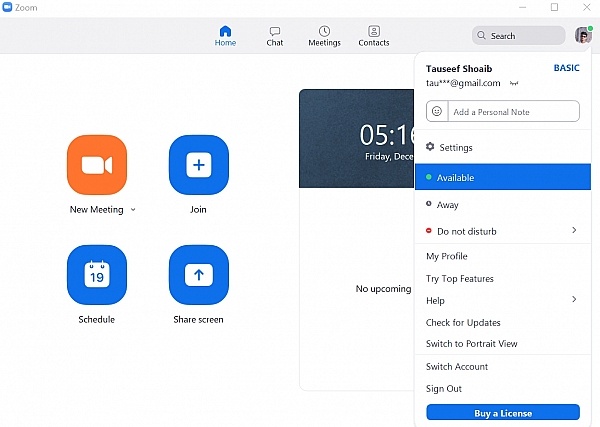Set status to Available
600x427 pixels.
coord(503,177)
